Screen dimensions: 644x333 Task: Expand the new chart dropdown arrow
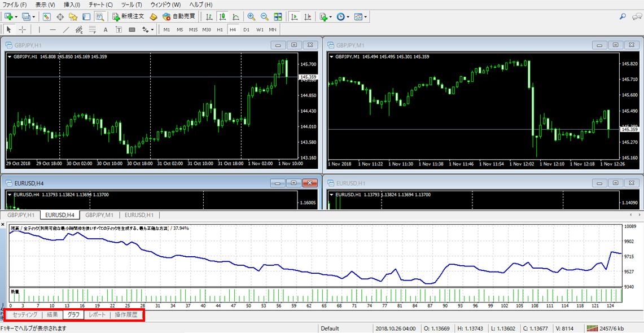coord(16,17)
